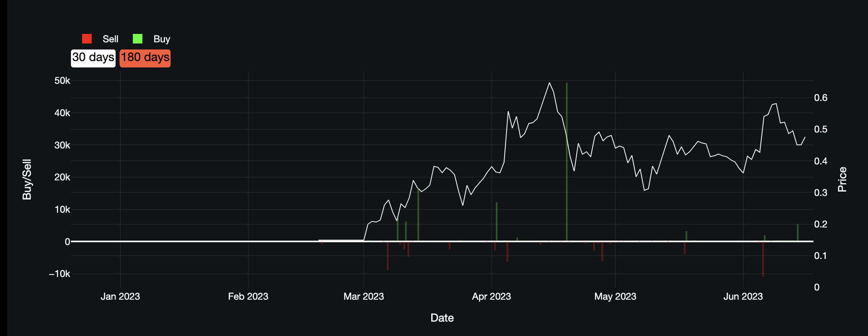868x336 pixels.
Task: Select the 180 days range button
Action: [x=145, y=58]
